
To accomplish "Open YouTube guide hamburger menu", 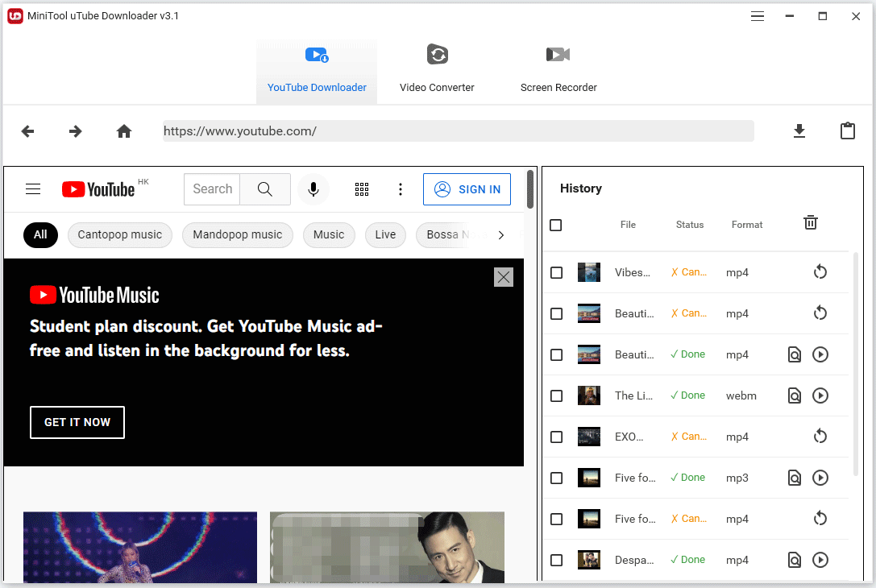I will pyautogui.click(x=33, y=189).
